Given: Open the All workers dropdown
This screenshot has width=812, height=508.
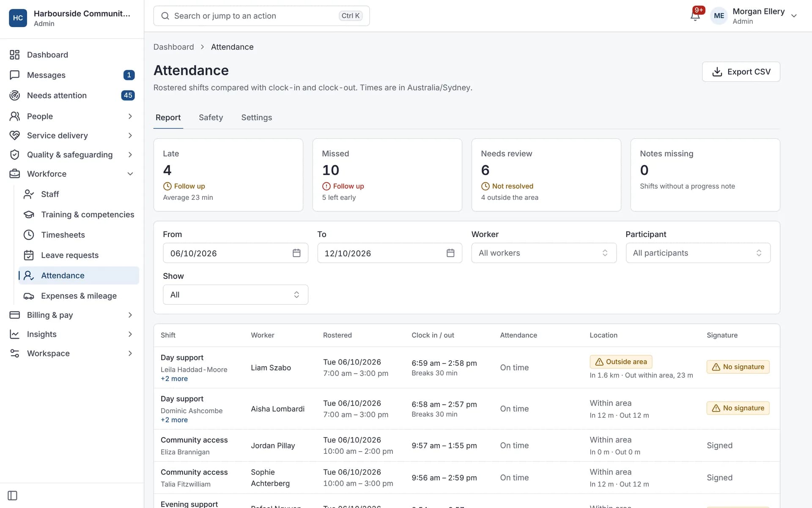Looking at the screenshot, I should pyautogui.click(x=544, y=253).
